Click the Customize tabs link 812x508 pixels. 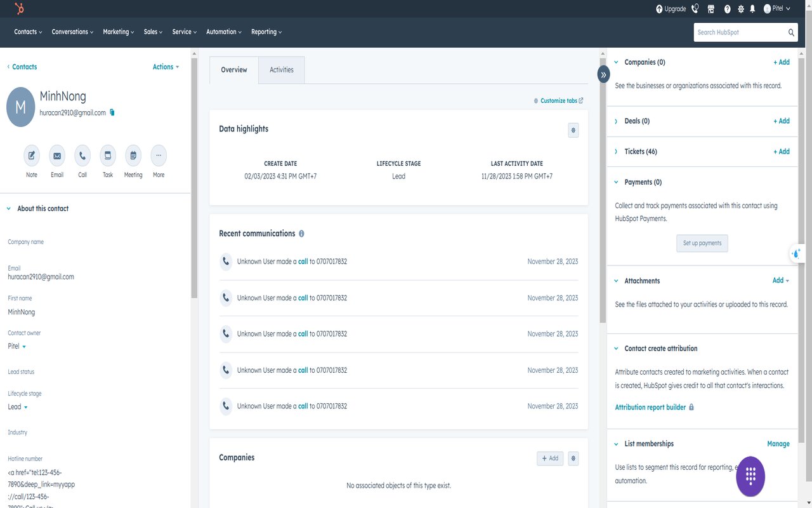(x=558, y=100)
